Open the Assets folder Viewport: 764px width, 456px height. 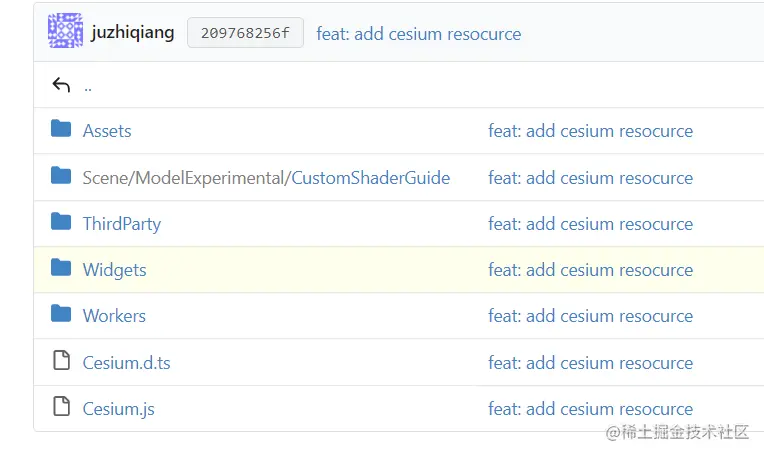[107, 131]
